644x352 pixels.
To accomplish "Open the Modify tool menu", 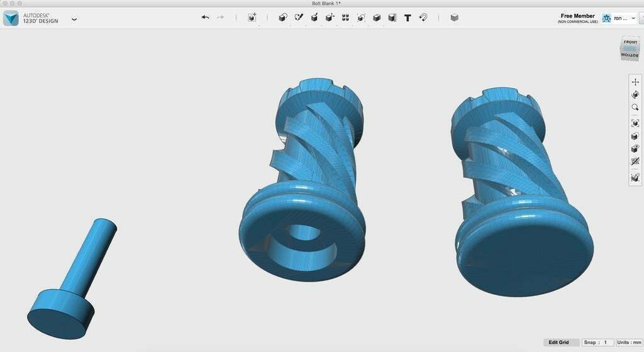I will 330,17.
